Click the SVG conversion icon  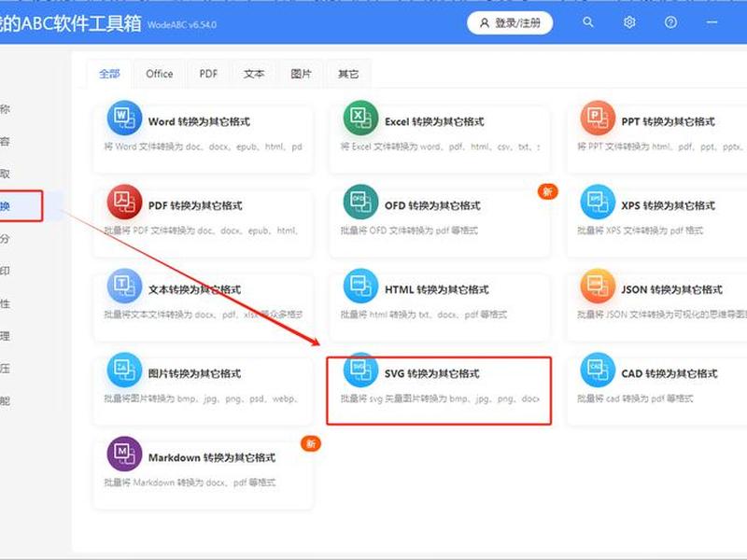(360, 370)
